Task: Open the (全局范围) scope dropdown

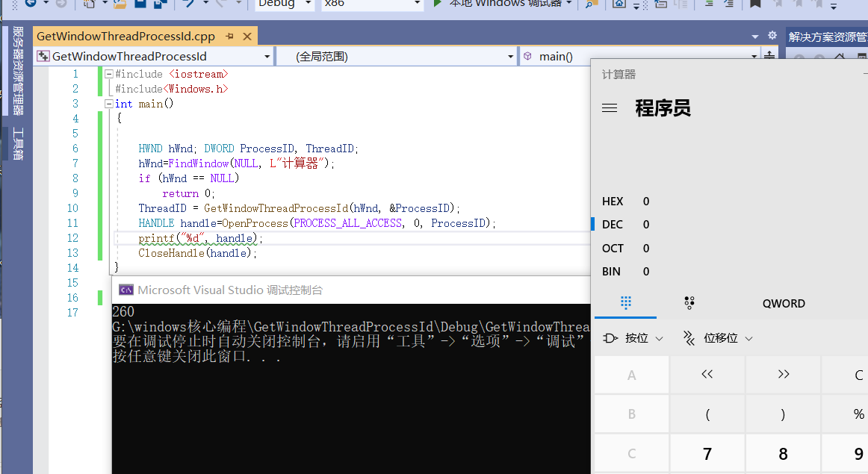Action: point(510,57)
